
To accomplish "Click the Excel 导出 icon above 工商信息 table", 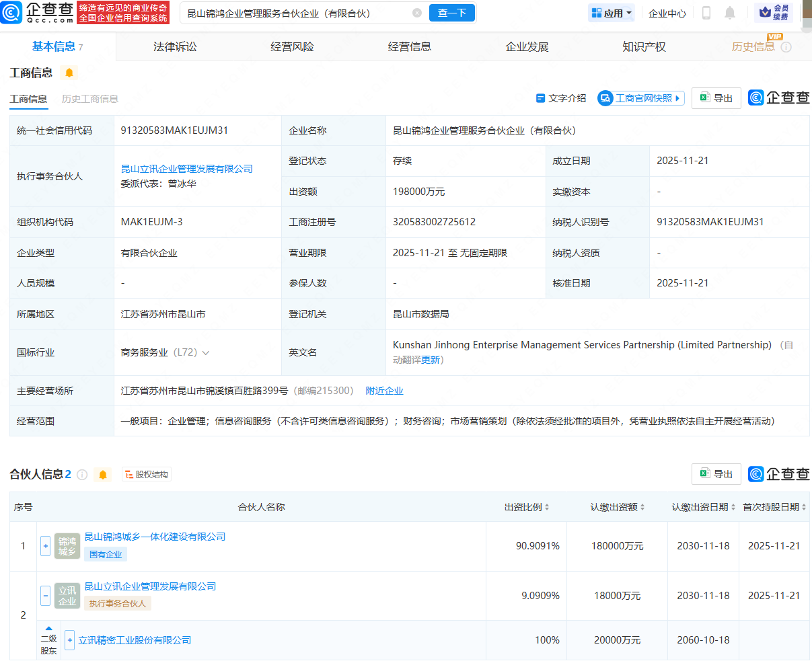I will click(703, 98).
